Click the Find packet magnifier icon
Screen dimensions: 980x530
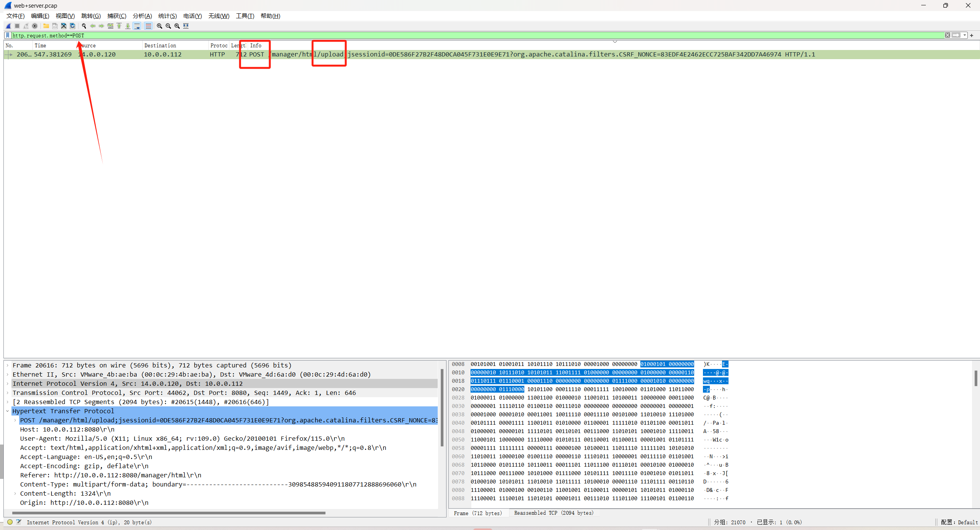pos(84,26)
